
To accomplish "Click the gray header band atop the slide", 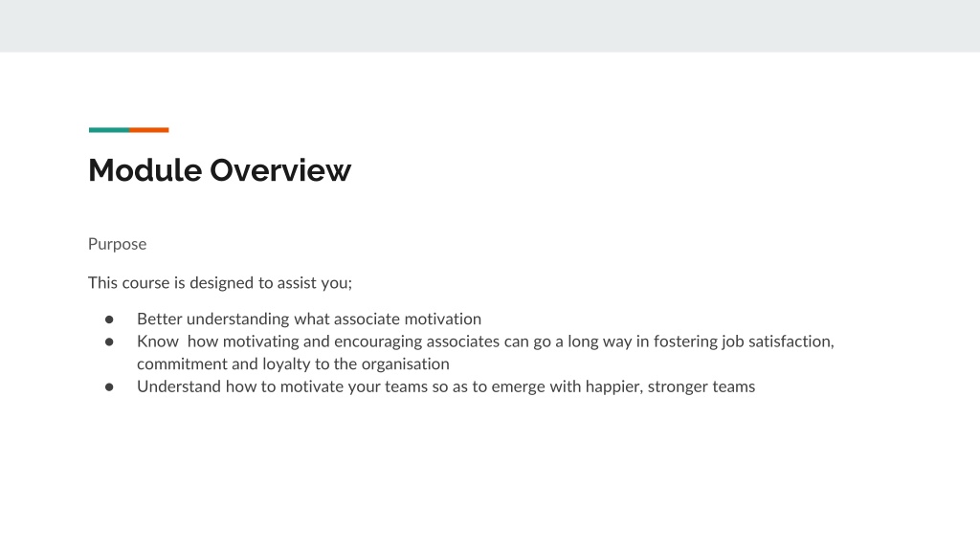I will pos(490,26).
